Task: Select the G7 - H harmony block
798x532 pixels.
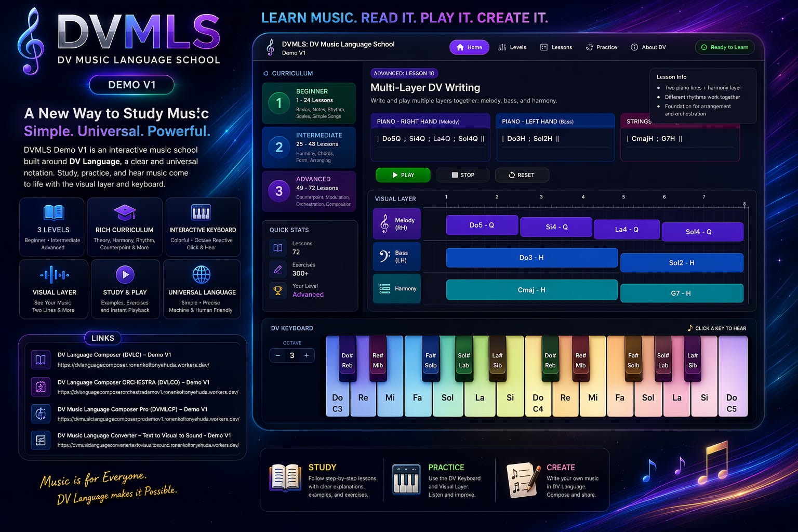Action: [x=682, y=293]
